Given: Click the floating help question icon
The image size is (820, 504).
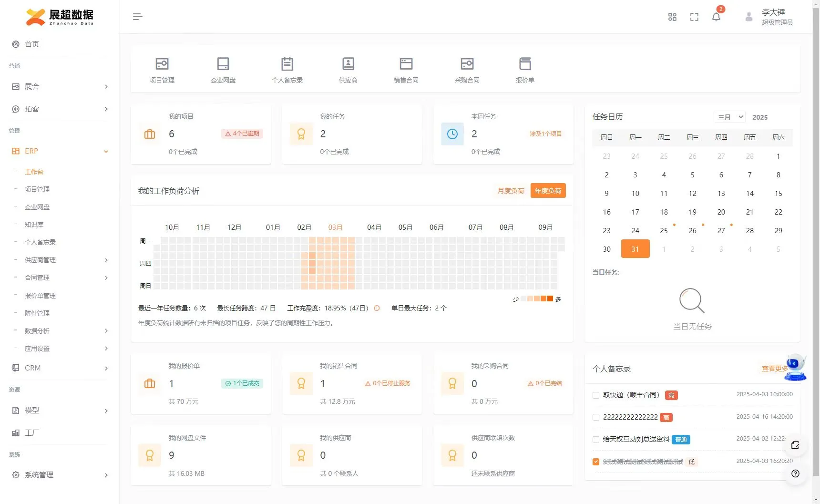Looking at the screenshot, I should [795, 473].
